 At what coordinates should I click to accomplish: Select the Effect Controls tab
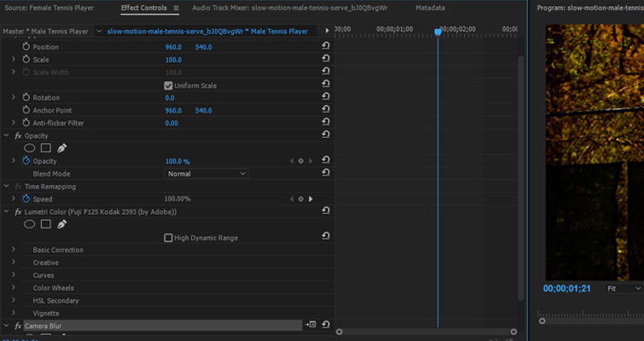(144, 8)
